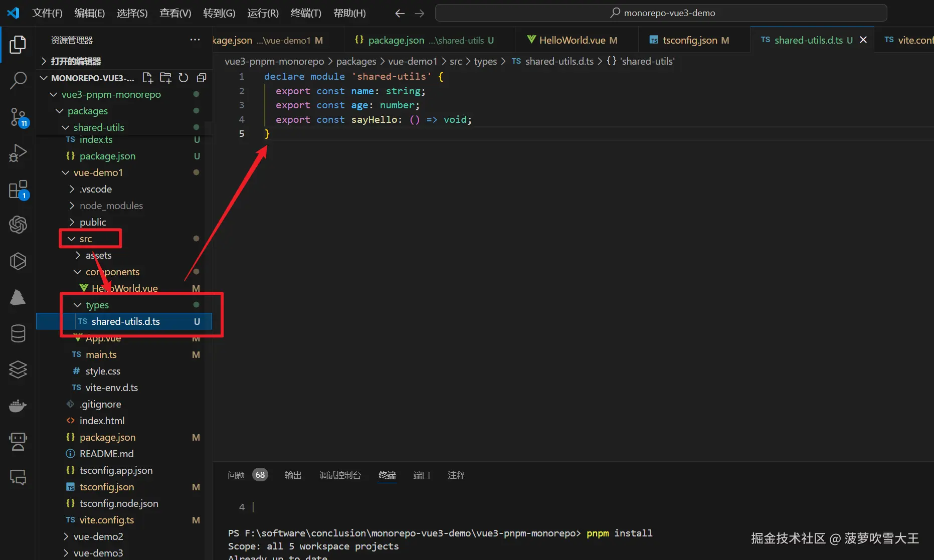Open the Docker view icon
Image resolution: width=934 pixels, height=560 pixels.
click(x=18, y=406)
